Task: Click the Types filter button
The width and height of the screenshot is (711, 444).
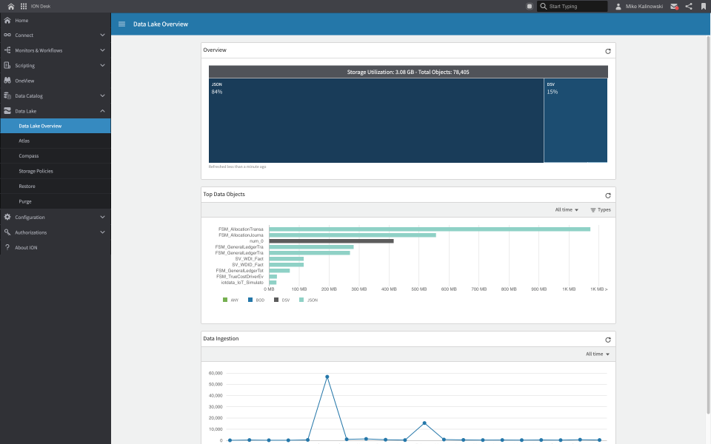Action: pos(600,210)
